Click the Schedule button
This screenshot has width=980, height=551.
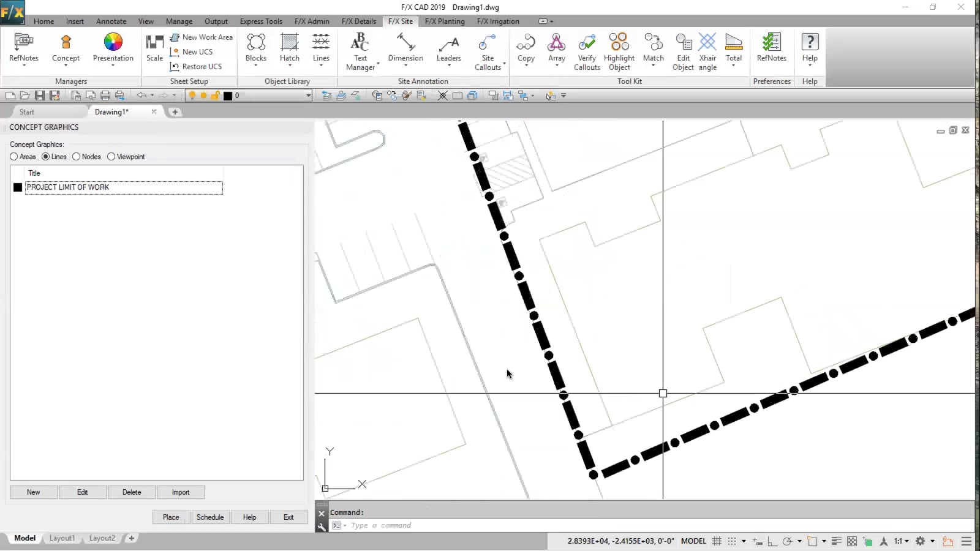(x=210, y=517)
